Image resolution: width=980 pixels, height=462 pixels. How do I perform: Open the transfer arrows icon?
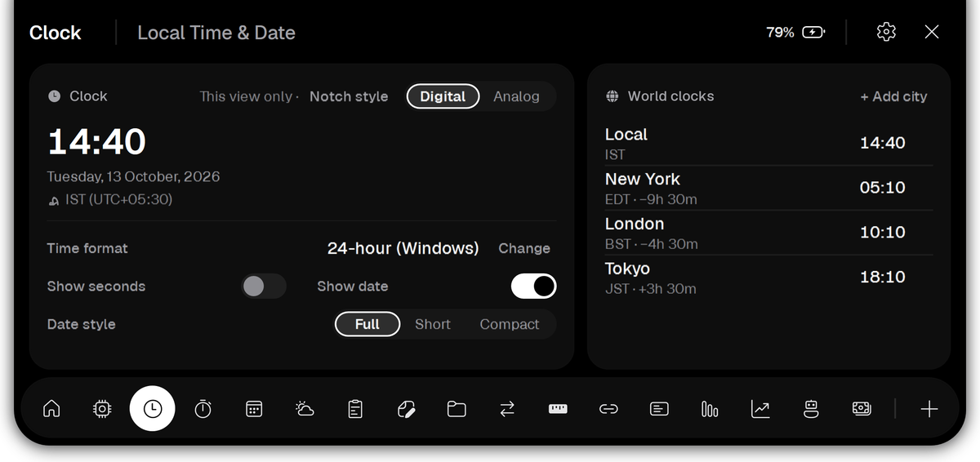pyautogui.click(x=507, y=409)
